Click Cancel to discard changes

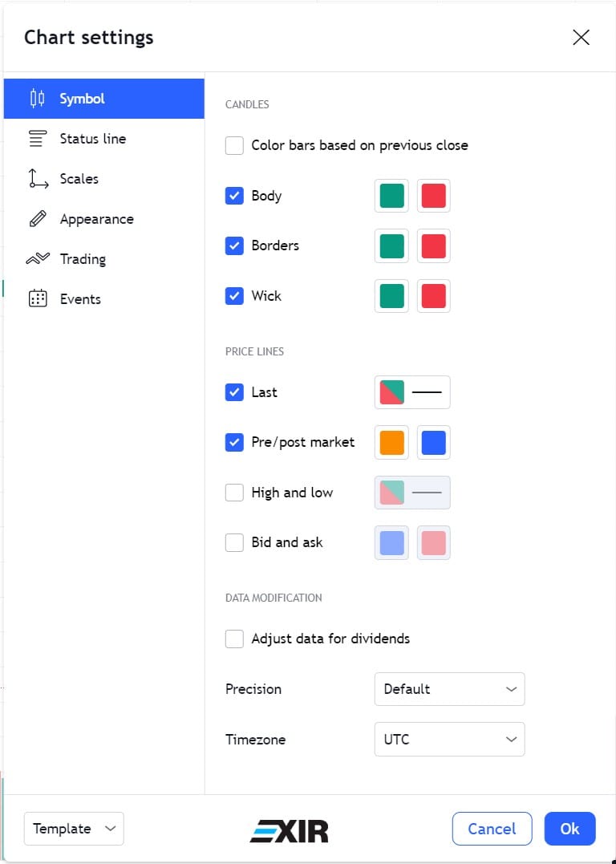[492, 828]
